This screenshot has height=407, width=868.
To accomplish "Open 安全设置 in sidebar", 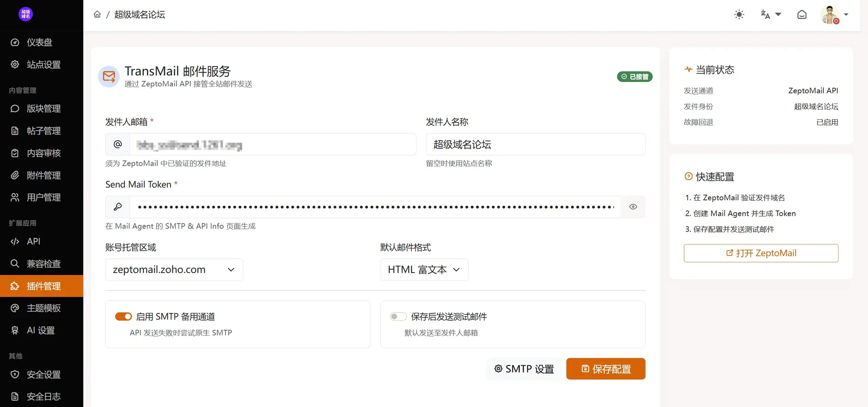I will pos(42,374).
